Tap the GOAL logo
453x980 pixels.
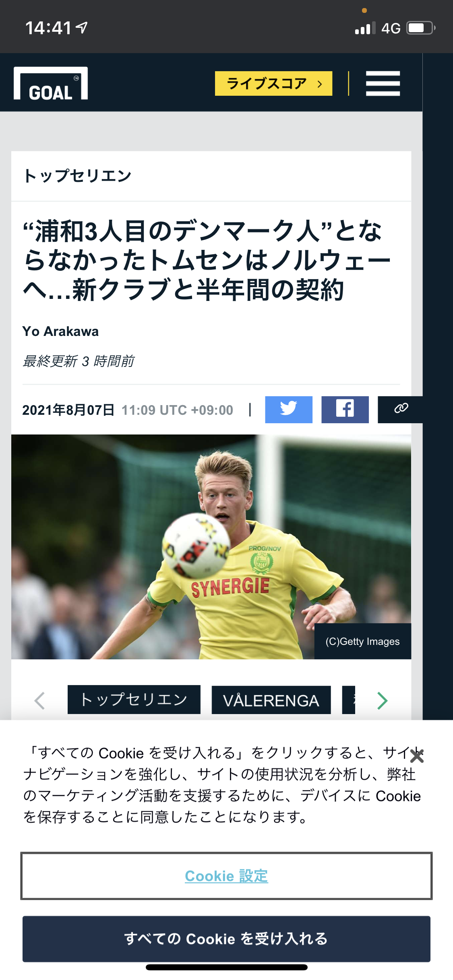[x=51, y=83]
